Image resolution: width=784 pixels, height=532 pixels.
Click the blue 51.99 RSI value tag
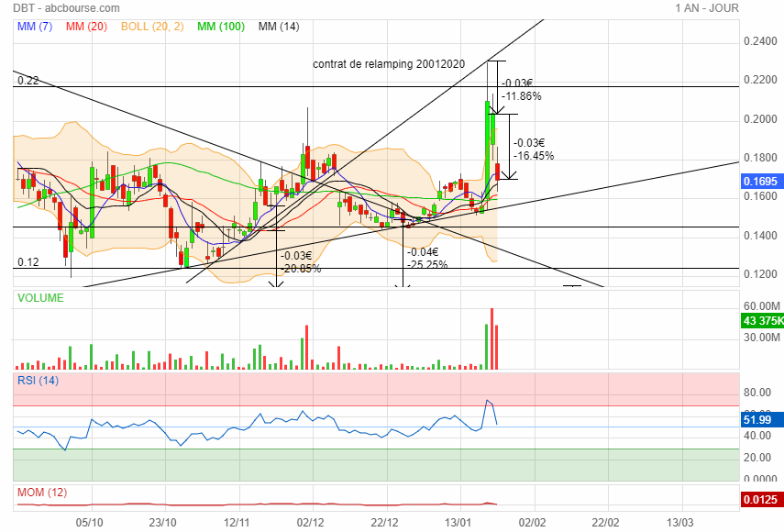pos(757,420)
